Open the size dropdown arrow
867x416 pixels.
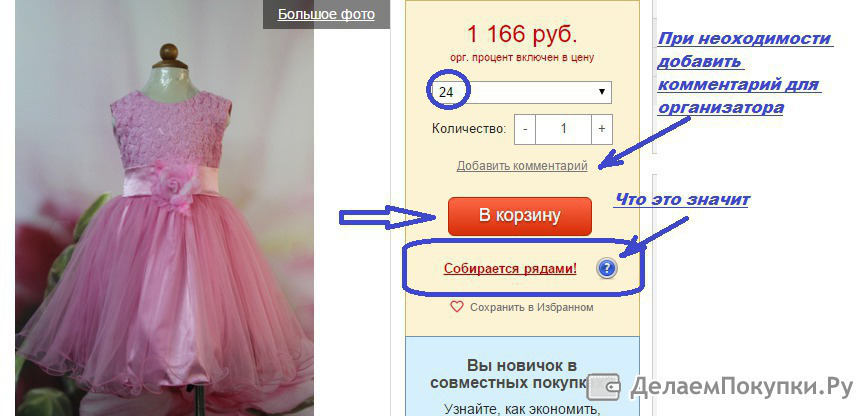click(602, 92)
